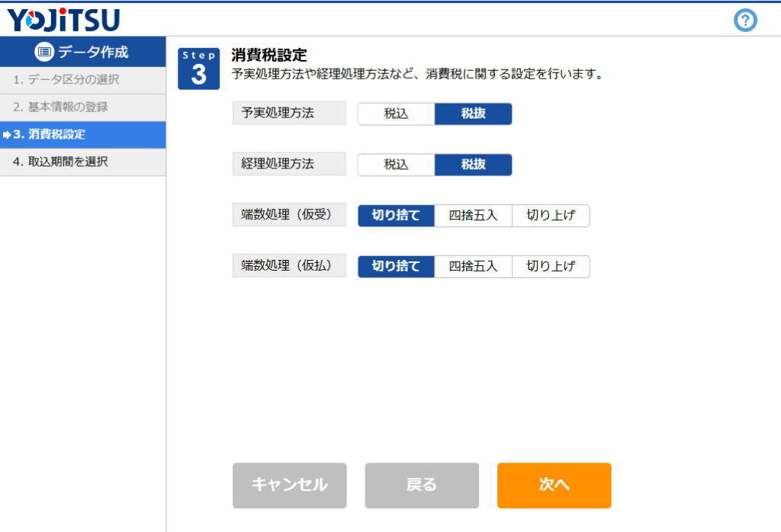Choose 切り上げ for 端数処理（仮受）
The height and width of the screenshot is (532, 781).
(x=551, y=216)
